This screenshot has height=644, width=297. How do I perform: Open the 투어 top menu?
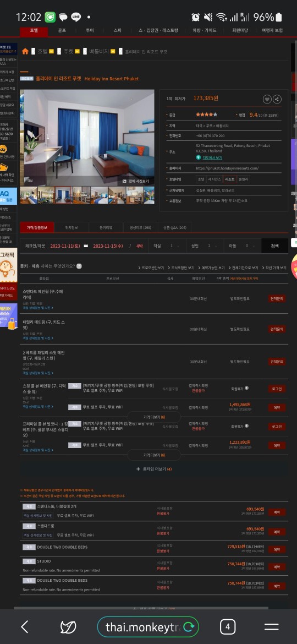(x=90, y=30)
